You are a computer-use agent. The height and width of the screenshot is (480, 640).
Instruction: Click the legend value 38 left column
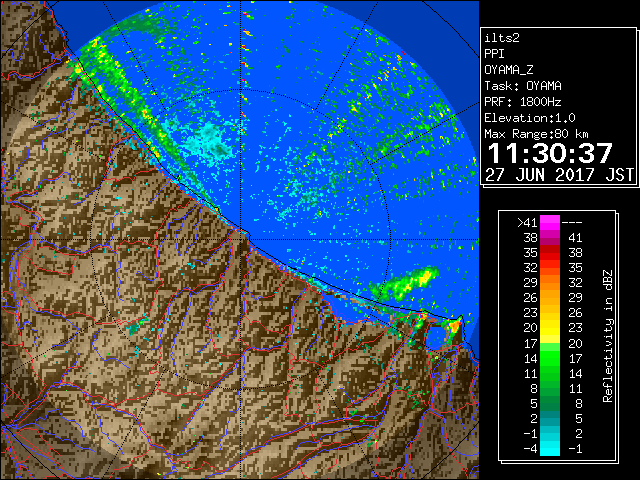pyautogui.click(x=531, y=238)
